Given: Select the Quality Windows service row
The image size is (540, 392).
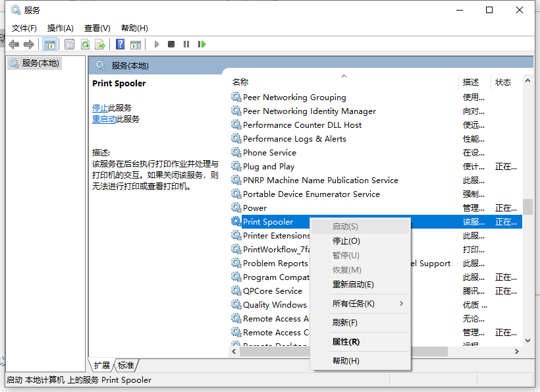Looking at the screenshot, I should 270,305.
